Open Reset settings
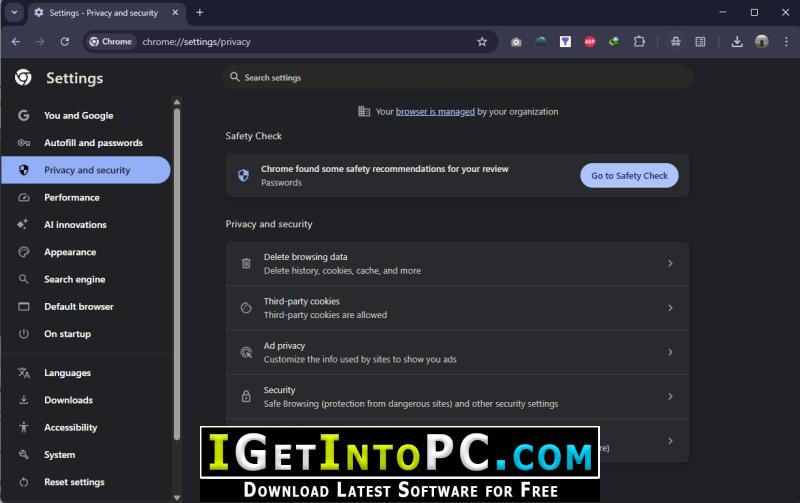Image resolution: width=800 pixels, height=503 pixels. 87,482
